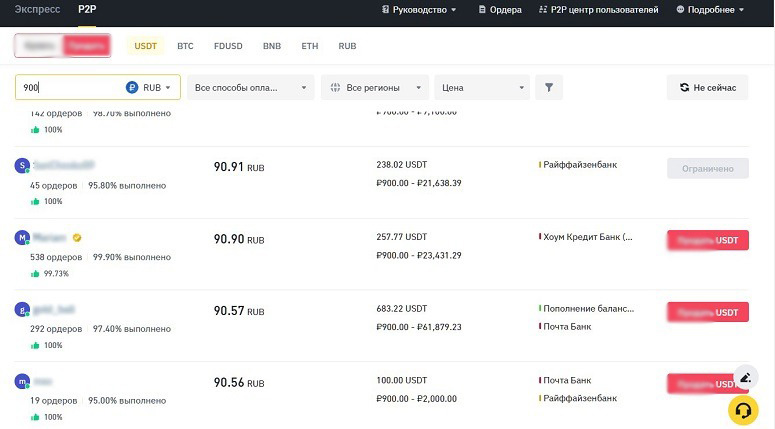Click the sell USDT button at 90.90 RUB

click(708, 240)
